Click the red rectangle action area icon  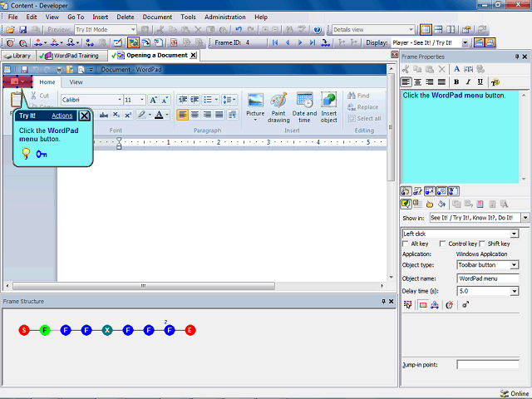tap(423, 305)
